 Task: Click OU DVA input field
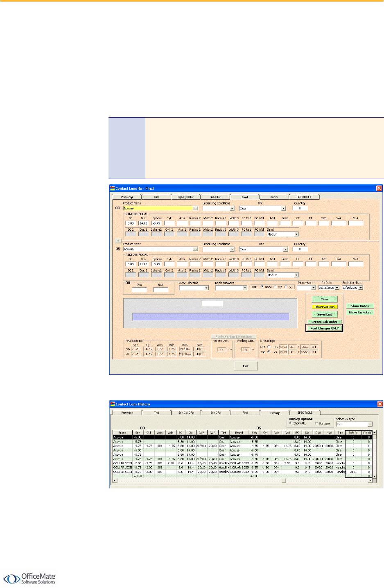point(139,290)
